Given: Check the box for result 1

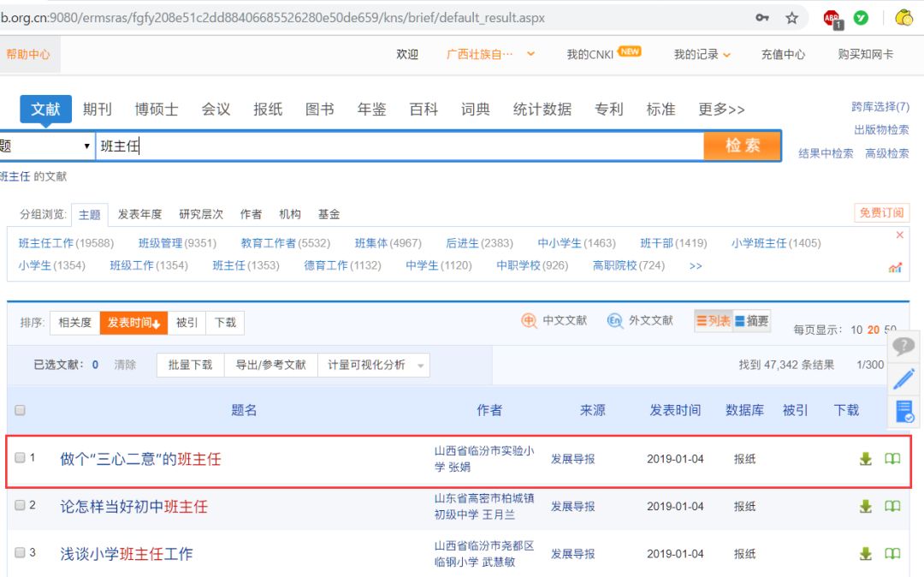Looking at the screenshot, I should click(21, 458).
